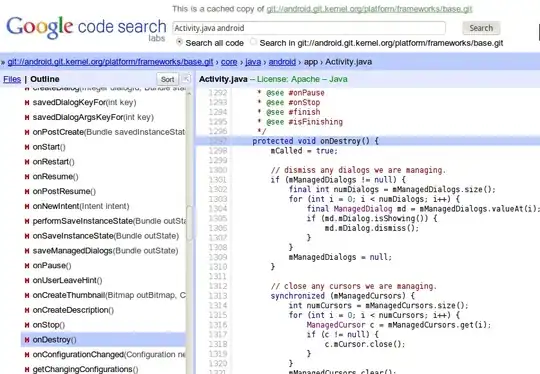Click method icon beside onStart()
Screen dimensions: 540x374
(x=27, y=147)
